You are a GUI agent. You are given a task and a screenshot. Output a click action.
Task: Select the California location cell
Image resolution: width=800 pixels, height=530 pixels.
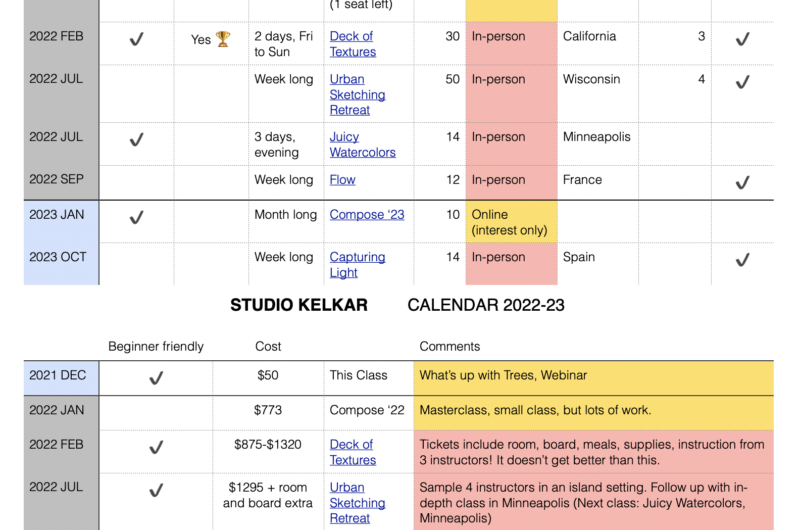coord(598,44)
